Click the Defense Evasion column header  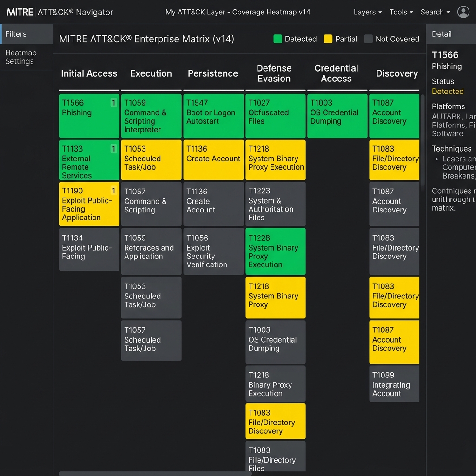pos(274,73)
